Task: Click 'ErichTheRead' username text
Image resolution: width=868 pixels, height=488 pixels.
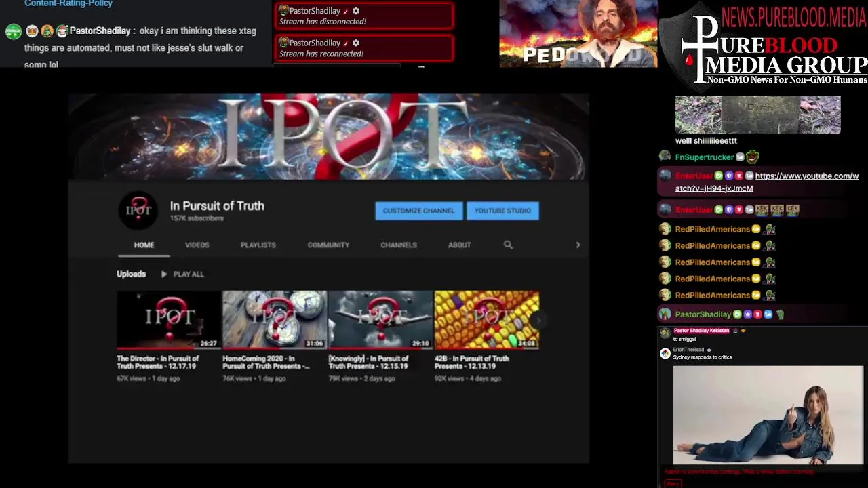Action: (688, 350)
